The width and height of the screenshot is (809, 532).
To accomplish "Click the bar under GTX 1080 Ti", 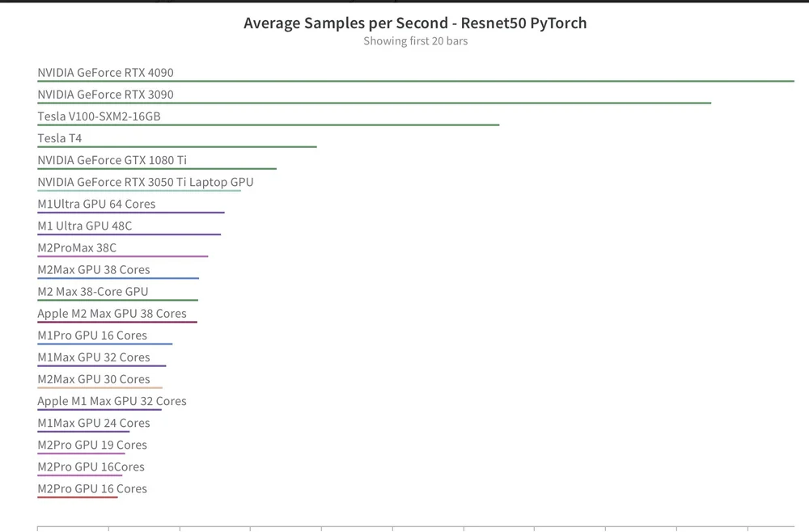I will 157,168.
